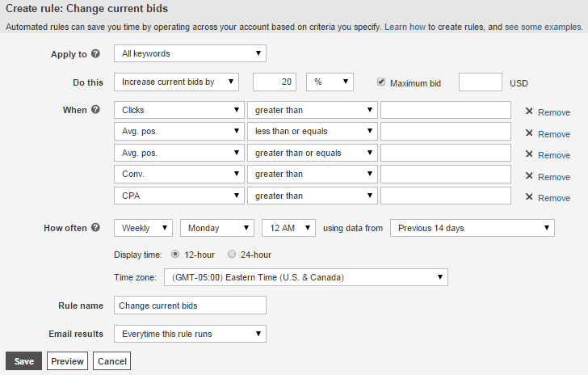Toggle the Maximum bid checkbox
Screen dimensions: 588x375
381,82
